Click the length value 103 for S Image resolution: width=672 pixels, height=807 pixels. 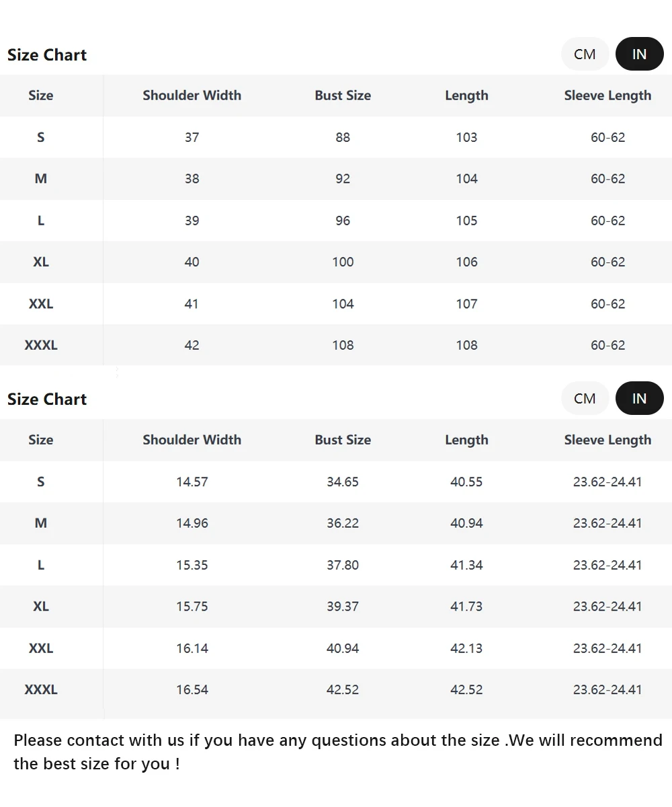[x=466, y=137]
